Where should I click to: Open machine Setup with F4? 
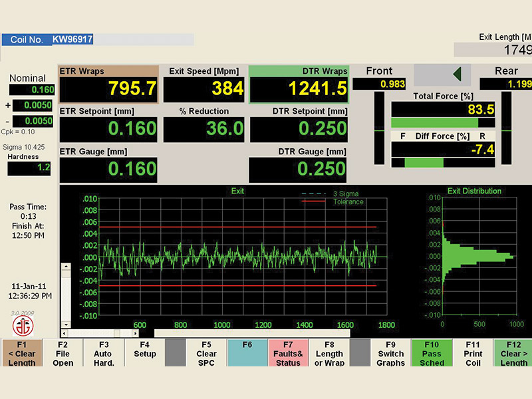click(x=144, y=354)
